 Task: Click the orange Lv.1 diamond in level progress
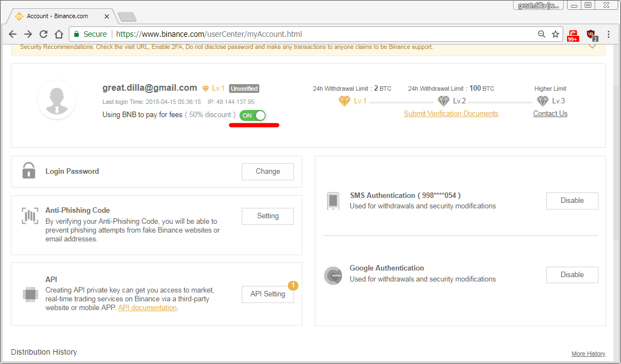(x=344, y=101)
